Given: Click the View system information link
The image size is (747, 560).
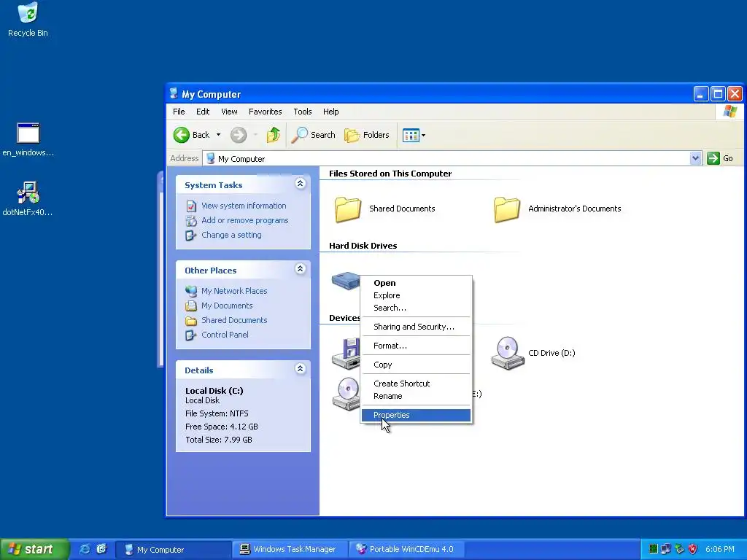Looking at the screenshot, I should click(x=244, y=206).
